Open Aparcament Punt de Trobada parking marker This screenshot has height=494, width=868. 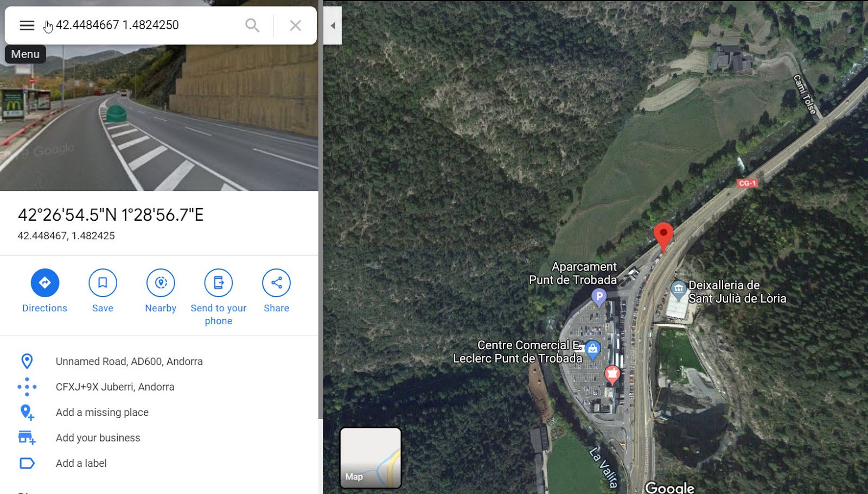point(599,297)
